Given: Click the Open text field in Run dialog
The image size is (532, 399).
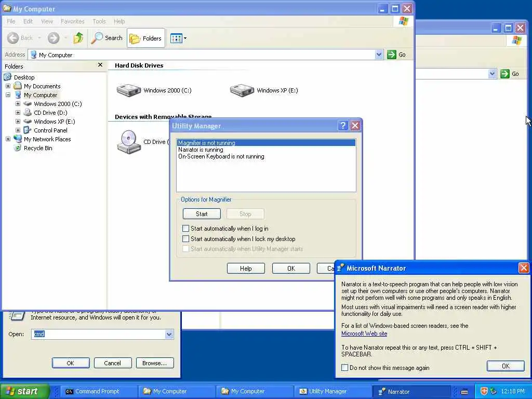Looking at the screenshot, I should tap(98, 334).
